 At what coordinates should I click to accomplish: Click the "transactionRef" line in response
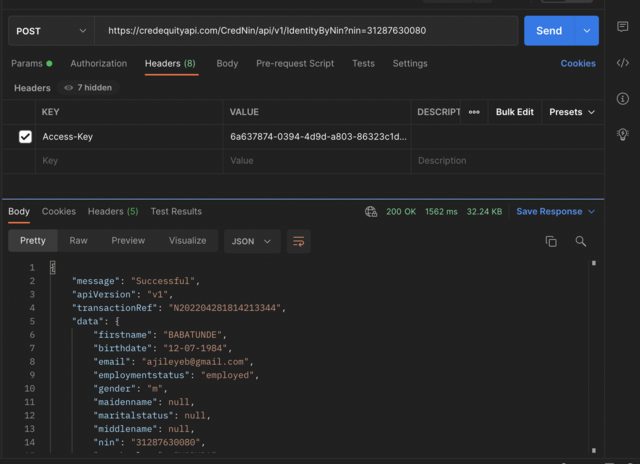coord(179,308)
